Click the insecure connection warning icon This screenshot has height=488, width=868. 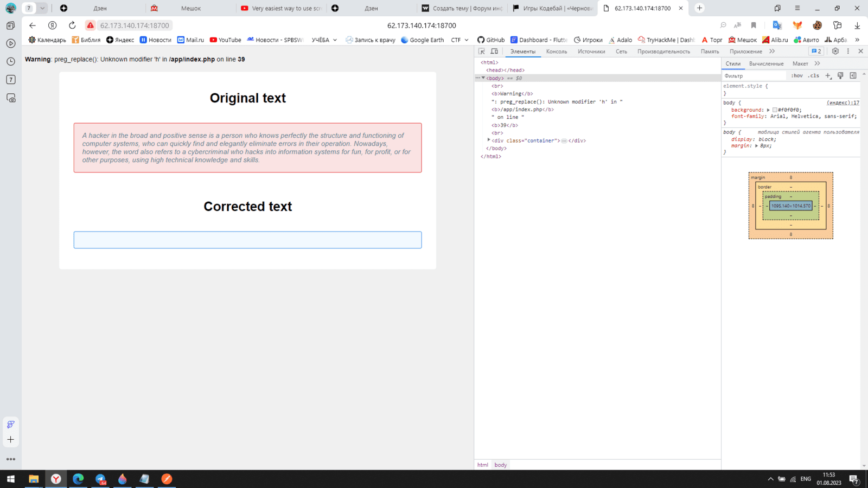(x=90, y=25)
